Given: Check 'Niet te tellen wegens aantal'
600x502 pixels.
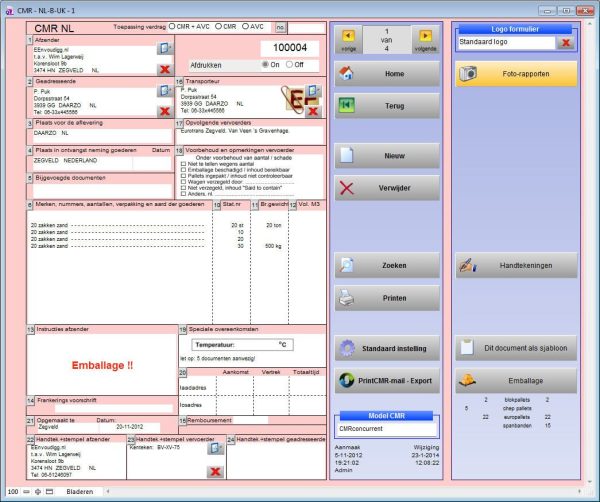Looking at the screenshot, I should coord(183,164).
